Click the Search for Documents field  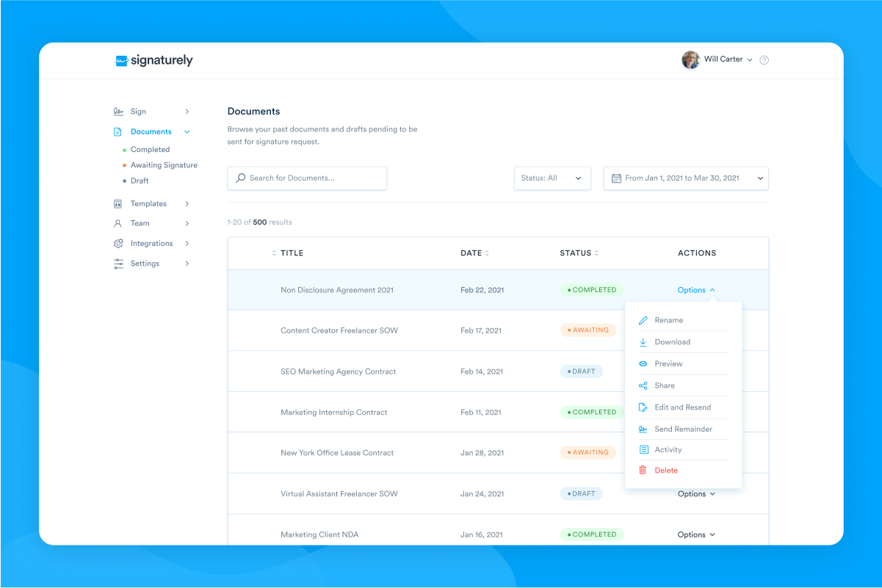coord(307,178)
